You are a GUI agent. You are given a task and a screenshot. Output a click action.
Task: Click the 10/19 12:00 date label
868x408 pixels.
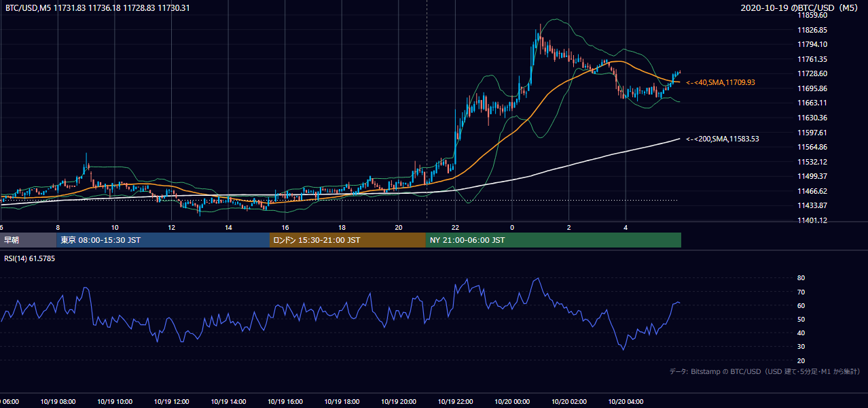172,402
